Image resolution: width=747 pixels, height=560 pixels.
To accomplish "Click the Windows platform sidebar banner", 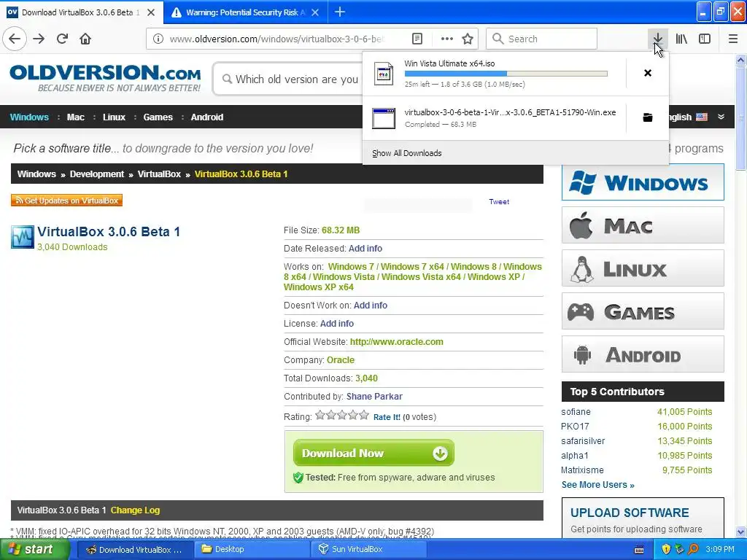I will 643,182.
